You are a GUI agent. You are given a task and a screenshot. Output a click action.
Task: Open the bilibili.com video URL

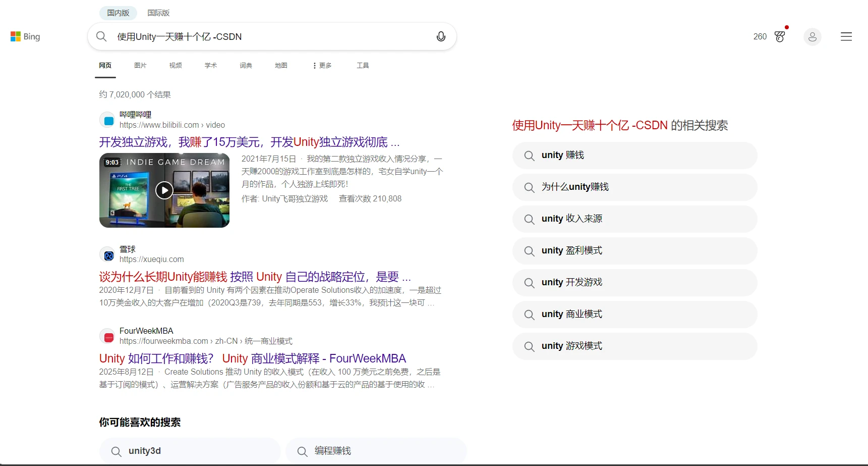pos(172,125)
